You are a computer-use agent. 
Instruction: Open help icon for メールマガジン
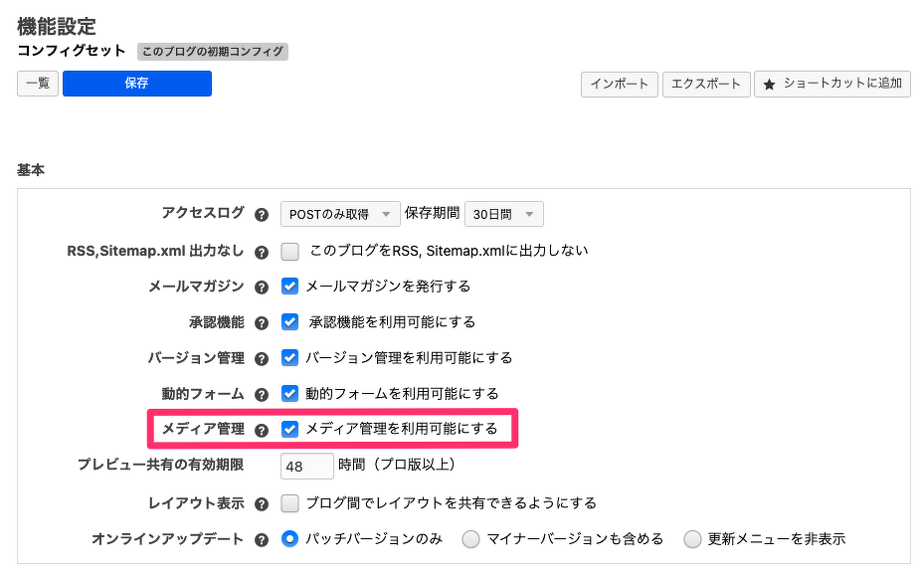(262, 287)
